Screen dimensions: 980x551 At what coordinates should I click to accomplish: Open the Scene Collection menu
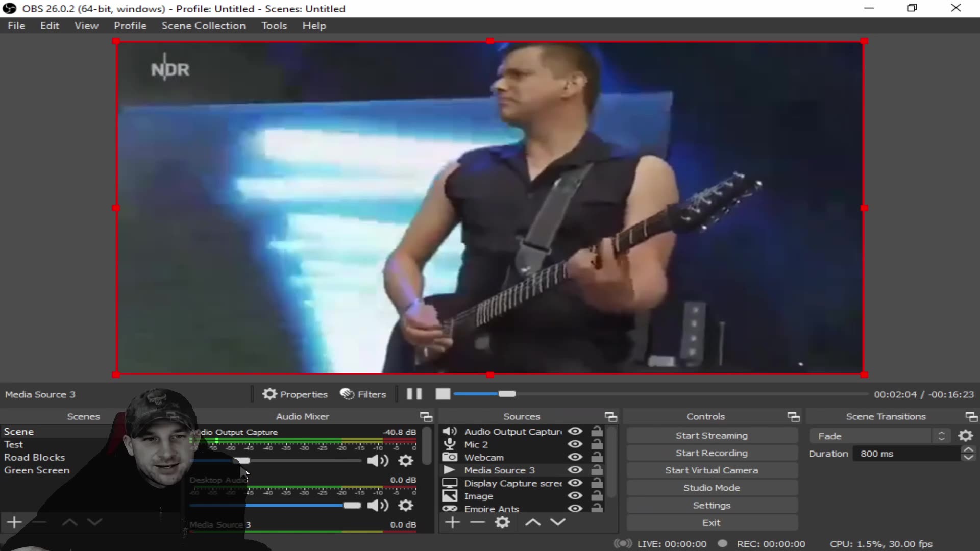click(203, 25)
